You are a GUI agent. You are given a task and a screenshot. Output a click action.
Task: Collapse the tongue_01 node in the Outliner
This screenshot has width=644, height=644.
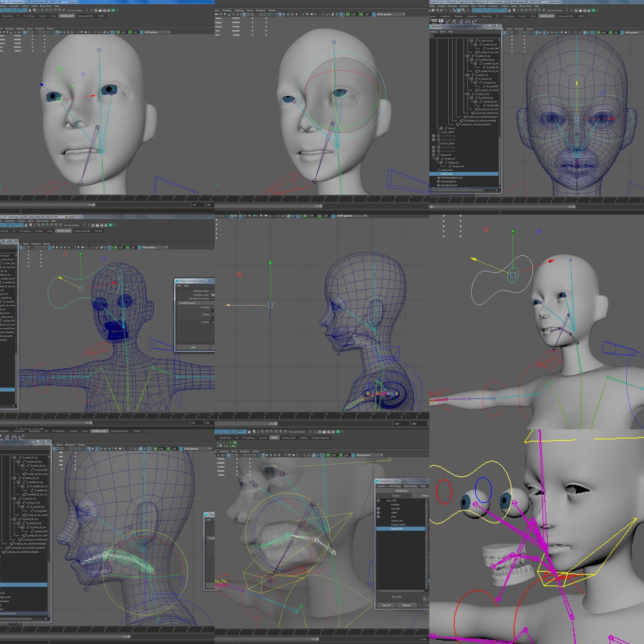pos(433,155)
